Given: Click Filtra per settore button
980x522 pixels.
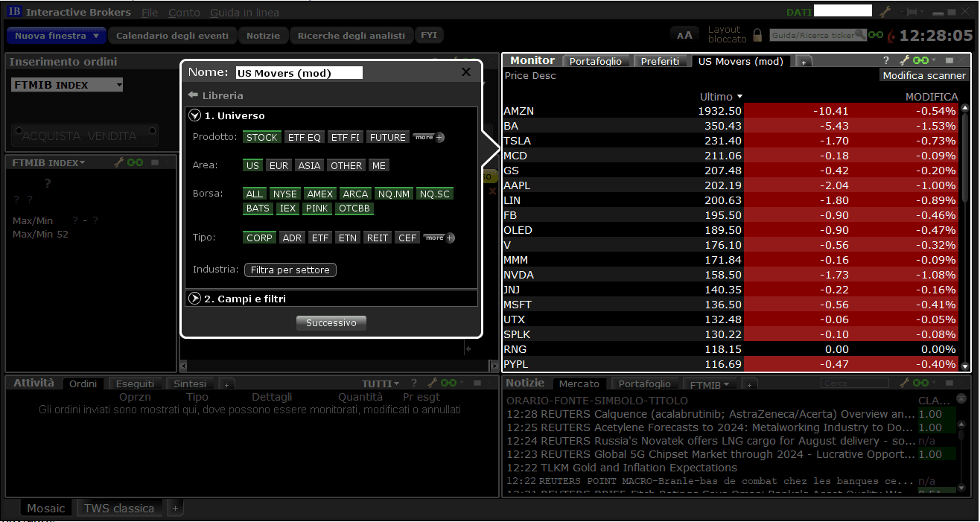Looking at the screenshot, I should pos(290,270).
